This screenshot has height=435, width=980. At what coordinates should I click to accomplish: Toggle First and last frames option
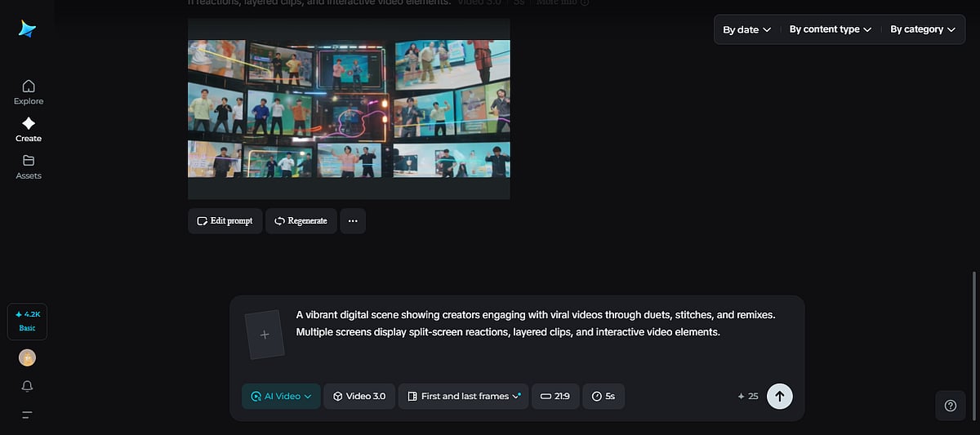point(463,397)
